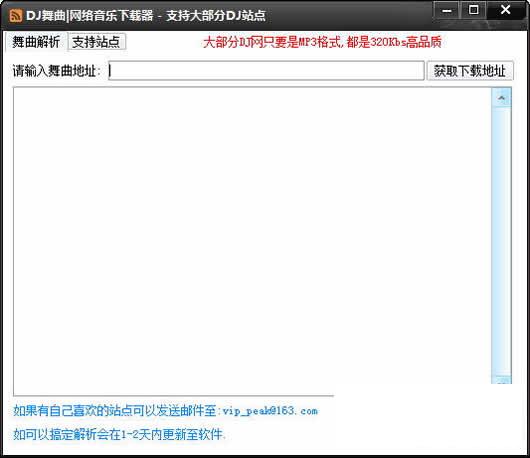Close the DJ舞曲 downloader window
530x458 pixels.
505,10
